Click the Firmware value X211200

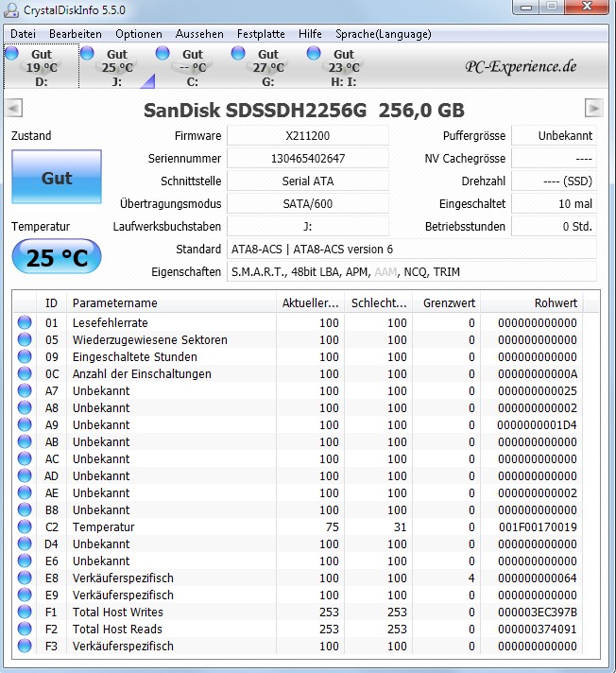308,135
